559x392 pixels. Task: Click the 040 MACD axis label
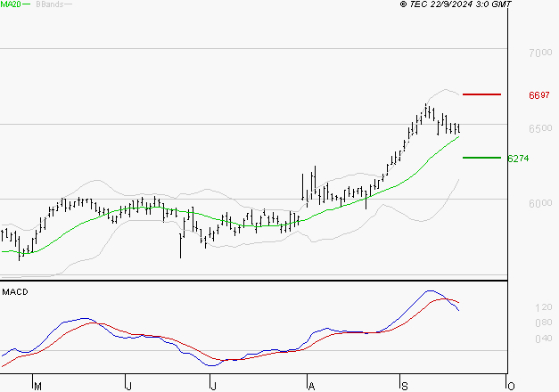click(x=544, y=339)
